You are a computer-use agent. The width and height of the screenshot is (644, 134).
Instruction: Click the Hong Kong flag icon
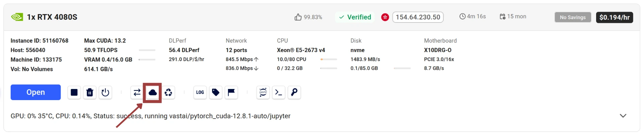pos(385,17)
